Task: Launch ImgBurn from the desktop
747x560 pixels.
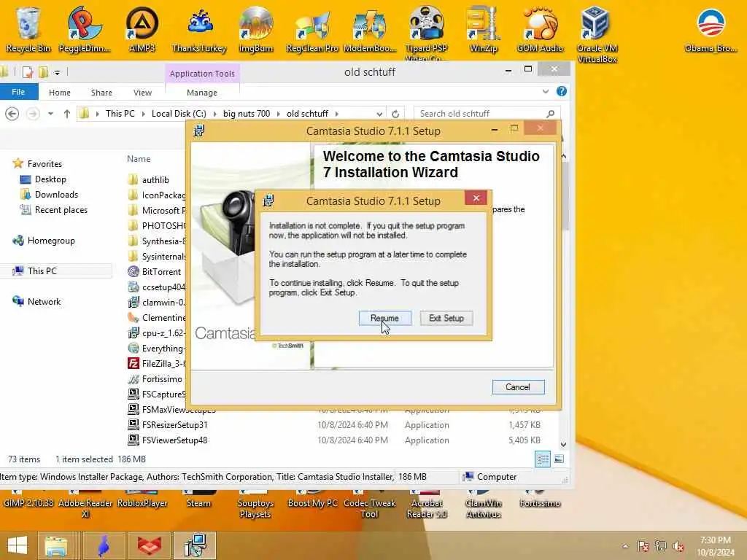Action: (x=256, y=29)
